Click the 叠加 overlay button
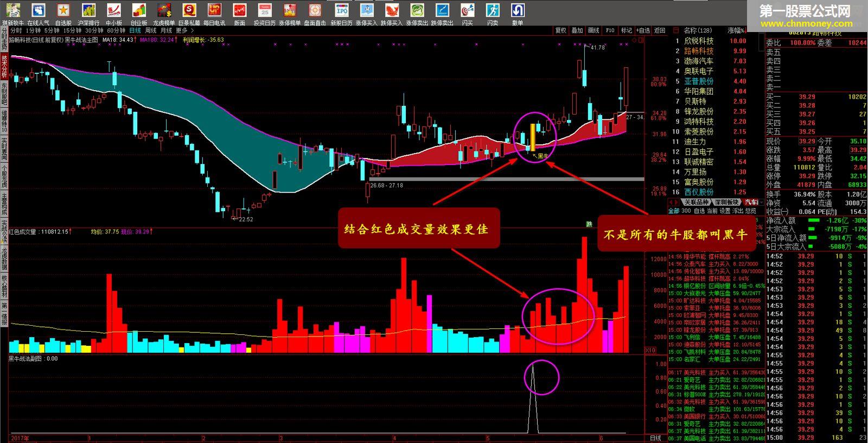Image resolution: width=868 pixels, height=443 pixels. point(577,31)
